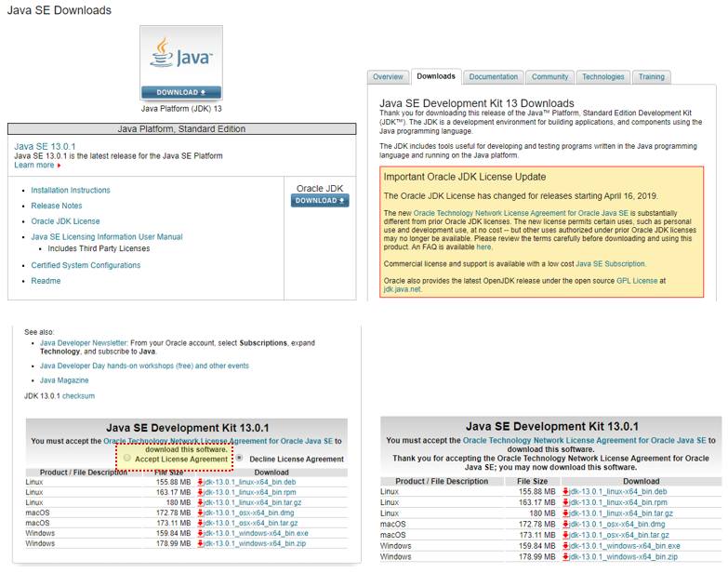
Task: Select the Downloads tab
Action: 436,76
